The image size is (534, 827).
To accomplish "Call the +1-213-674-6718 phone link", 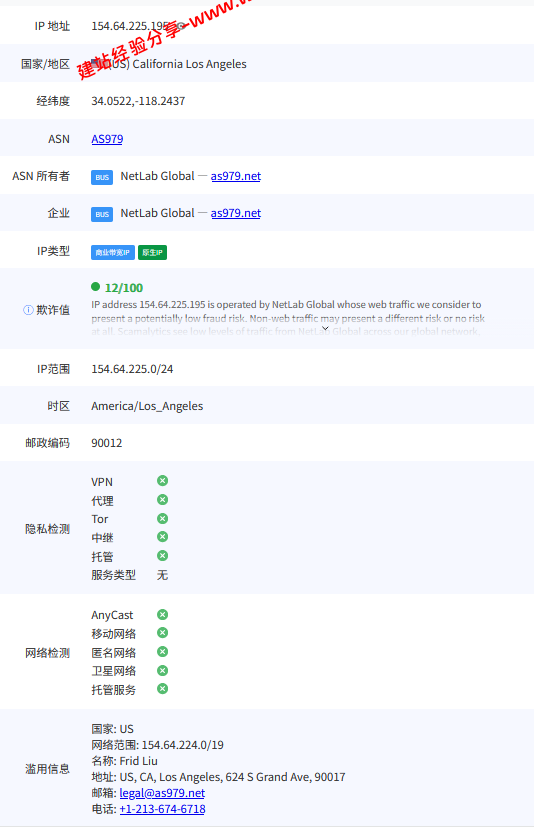I will pyautogui.click(x=162, y=809).
